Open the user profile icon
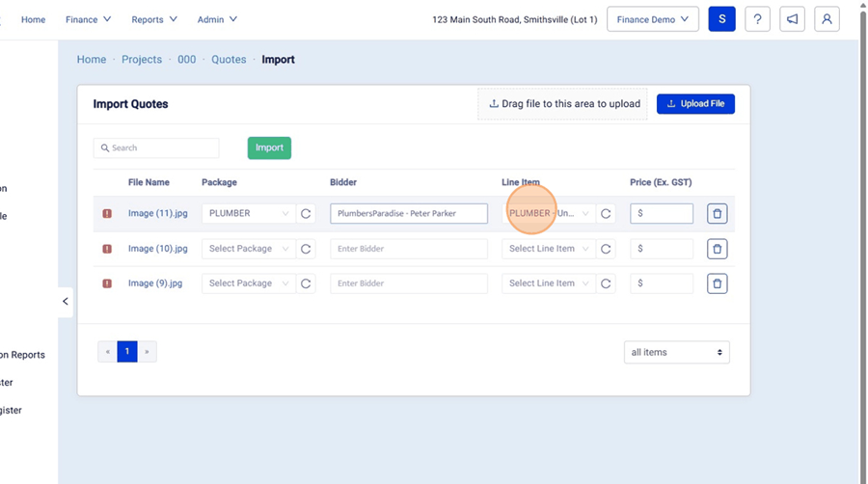The width and height of the screenshot is (868, 484). pyautogui.click(x=827, y=19)
